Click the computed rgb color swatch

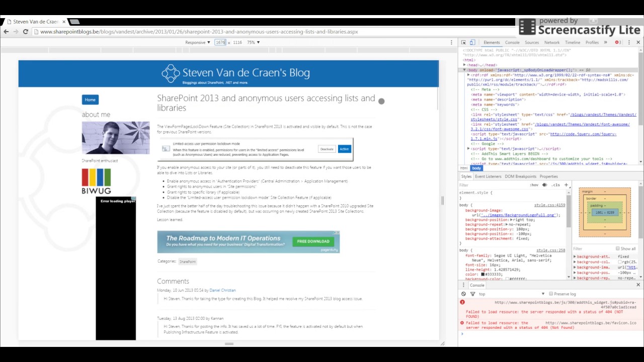pyautogui.click(x=620, y=262)
